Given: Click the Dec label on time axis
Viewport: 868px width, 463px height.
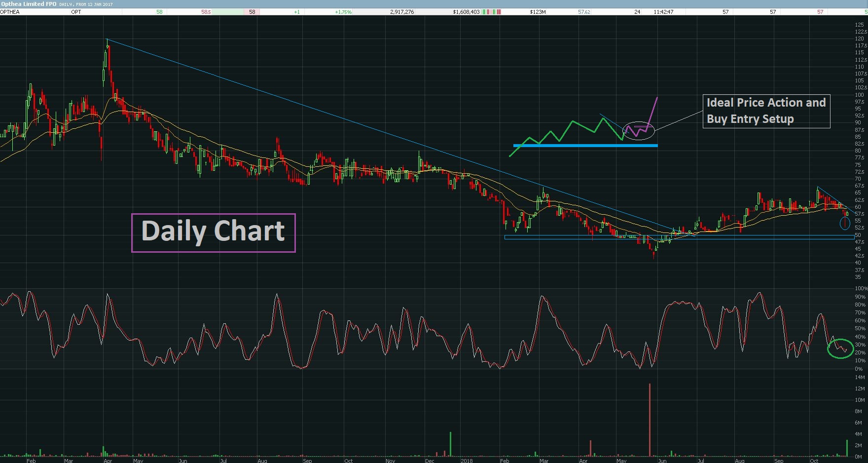Looking at the screenshot, I should click(x=430, y=461).
